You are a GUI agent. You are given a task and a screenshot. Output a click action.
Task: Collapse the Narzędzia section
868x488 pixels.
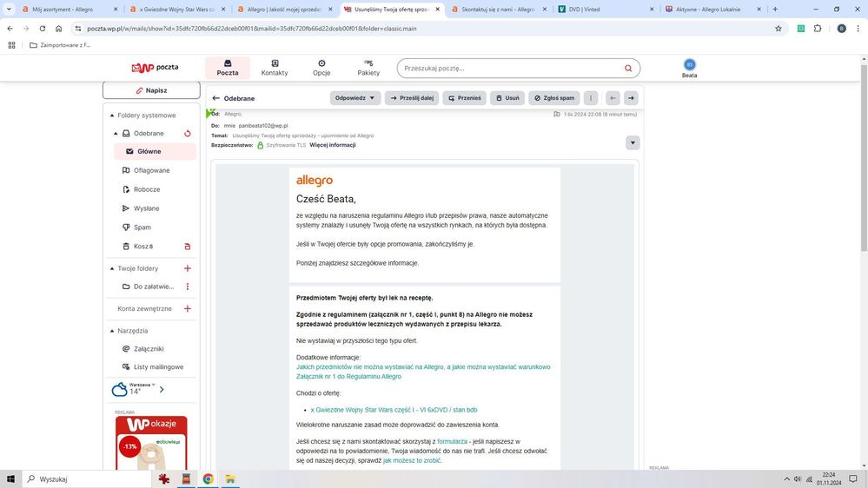tap(111, 331)
